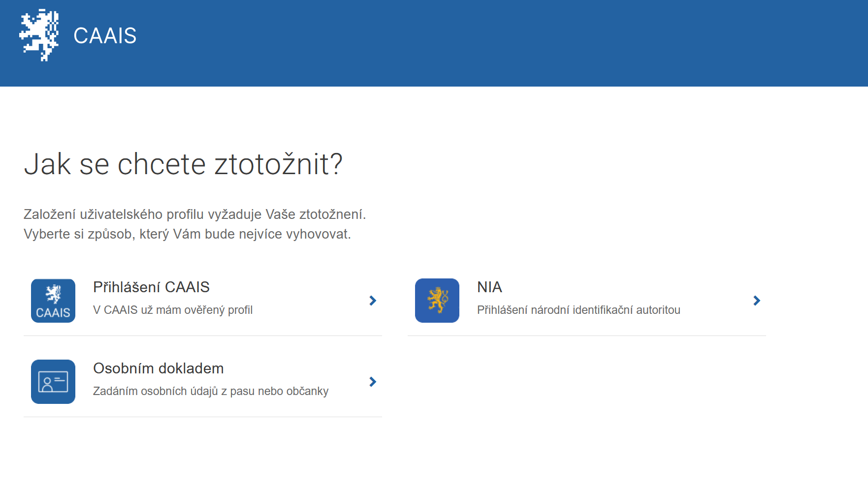Click the ID card icon
This screenshot has height=488, width=868.
pos(53,382)
